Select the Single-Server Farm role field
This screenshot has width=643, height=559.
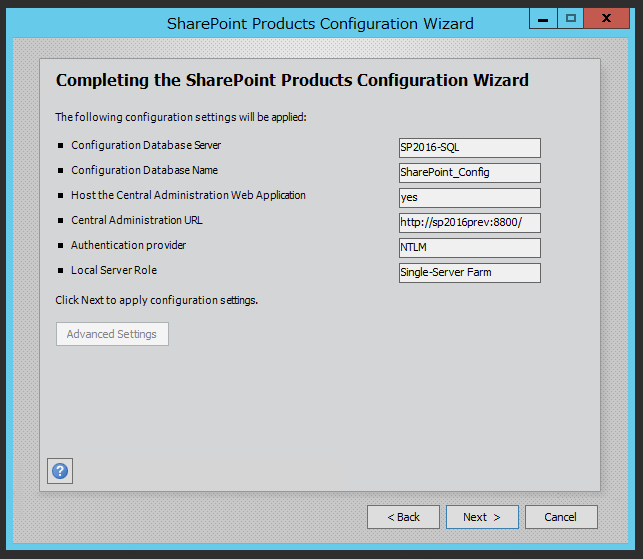tap(470, 273)
